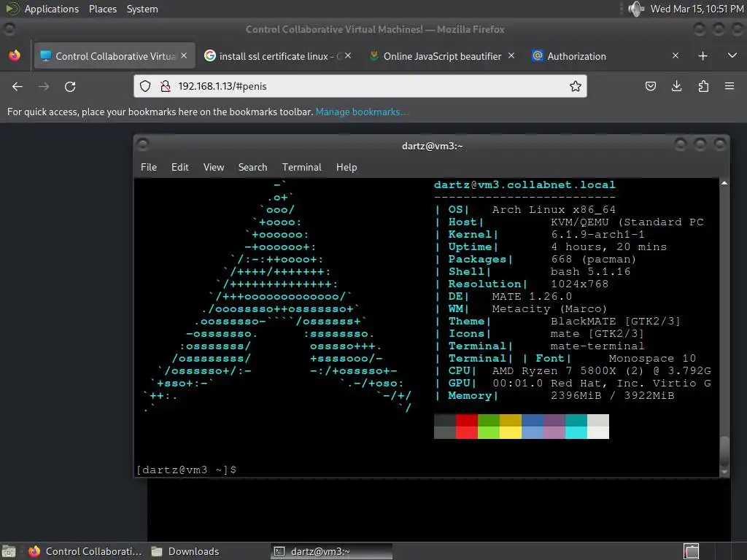Click the Arch Linux x86_64 text
Image resolution: width=747 pixels, height=560 pixels.
[554, 209]
